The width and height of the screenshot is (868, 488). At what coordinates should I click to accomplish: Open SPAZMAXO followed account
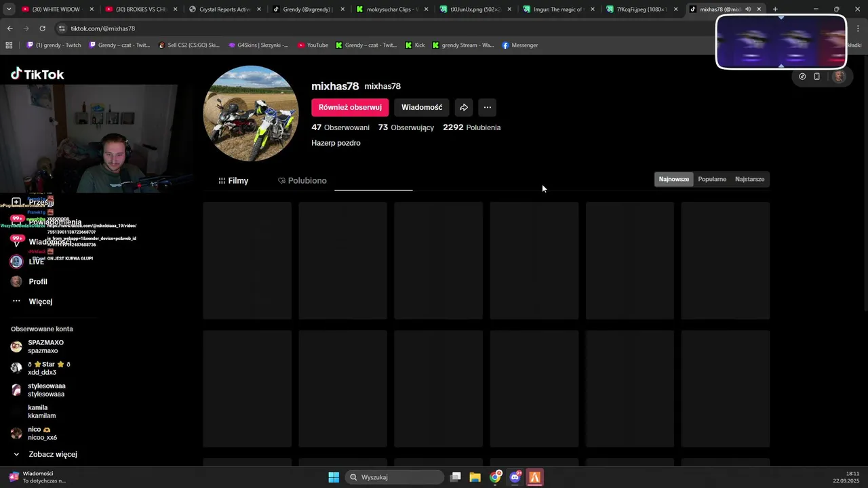pyautogui.click(x=45, y=346)
